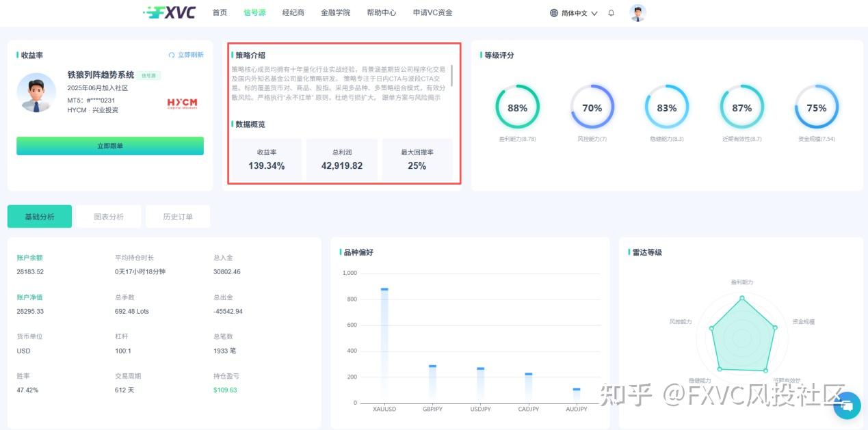Click the refresh icon beside 立即刷新
The image size is (868, 430).
(x=172, y=55)
